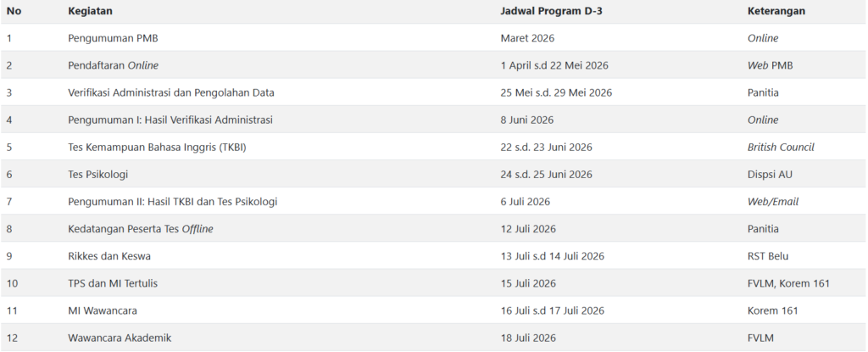Click the Web/Email description text

click(773, 202)
